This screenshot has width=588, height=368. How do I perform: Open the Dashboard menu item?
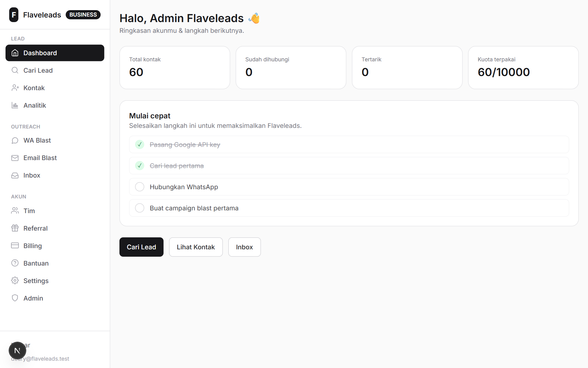[55, 53]
